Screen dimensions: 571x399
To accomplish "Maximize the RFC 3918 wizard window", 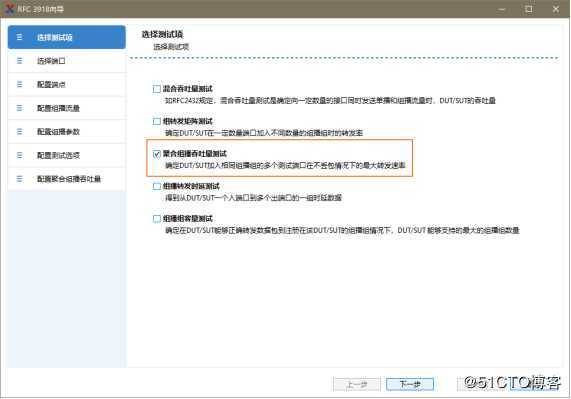I will tap(529, 9).
